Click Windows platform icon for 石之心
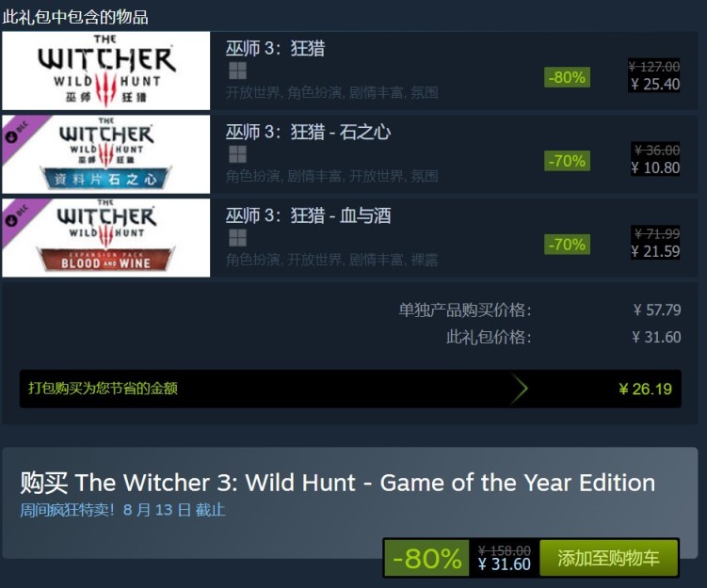Image resolution: width=707 pixels, height=588 pixels. point(237,154)
